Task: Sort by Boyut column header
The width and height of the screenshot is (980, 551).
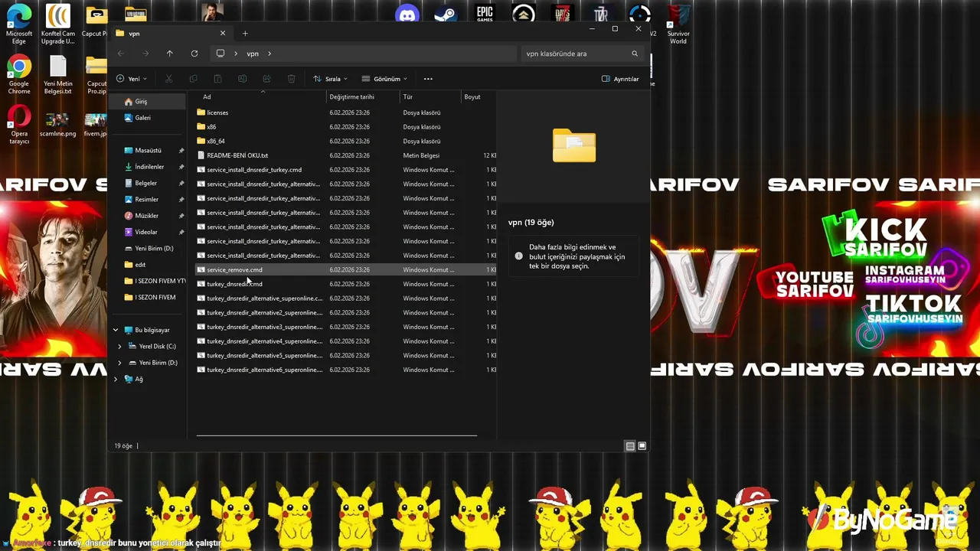Action: coord(479,97)
